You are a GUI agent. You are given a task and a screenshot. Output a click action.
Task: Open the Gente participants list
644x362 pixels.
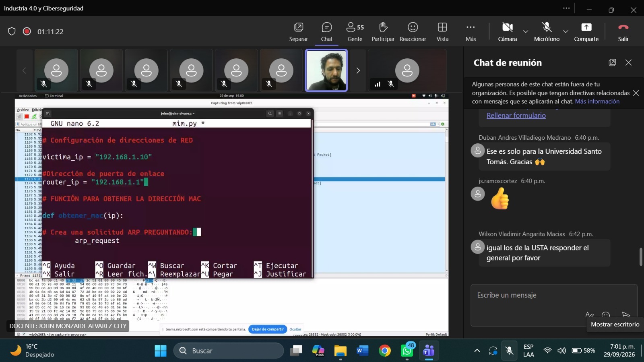click(x=355, y=32)
